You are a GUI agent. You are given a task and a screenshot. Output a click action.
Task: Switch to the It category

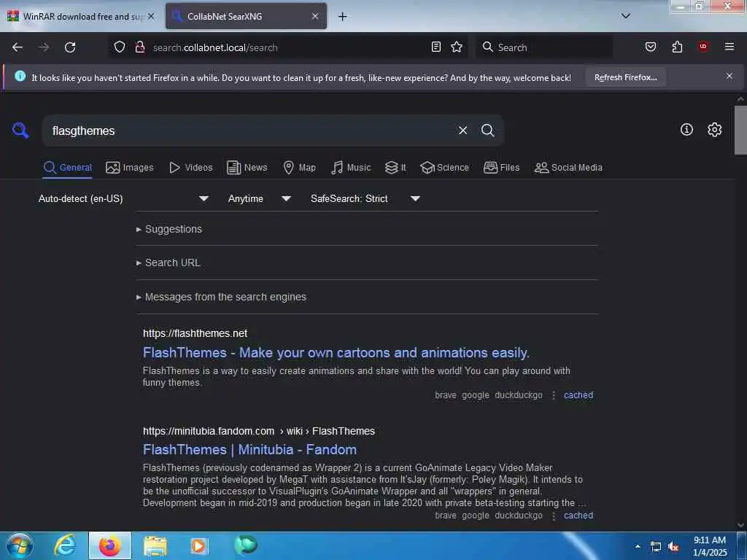pyautogui.click(x=395, y=168)
